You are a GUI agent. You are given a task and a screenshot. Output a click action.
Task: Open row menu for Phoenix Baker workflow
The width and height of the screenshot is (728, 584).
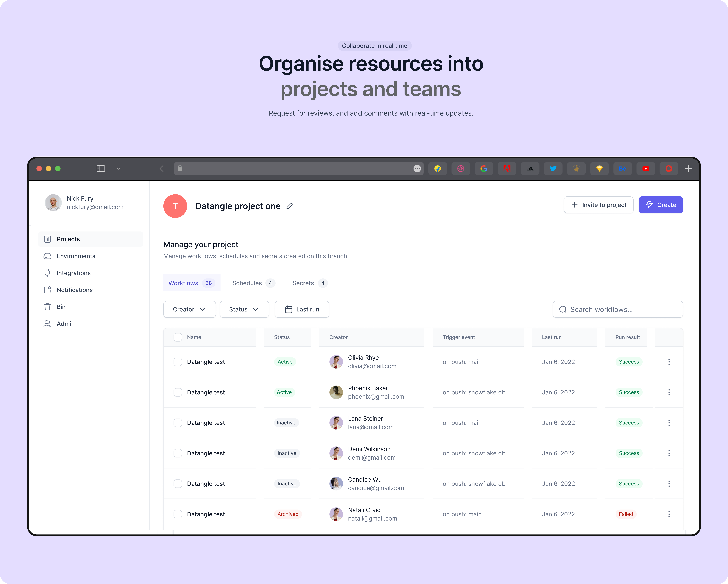[669, 392]
